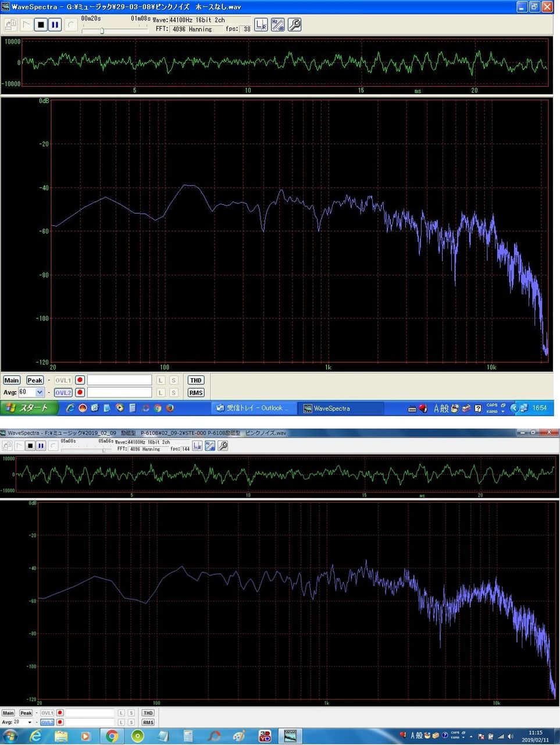
Task: Toggle Hz/dB axis scale icon in ホースなし.wav window
Action: (278, 24)
